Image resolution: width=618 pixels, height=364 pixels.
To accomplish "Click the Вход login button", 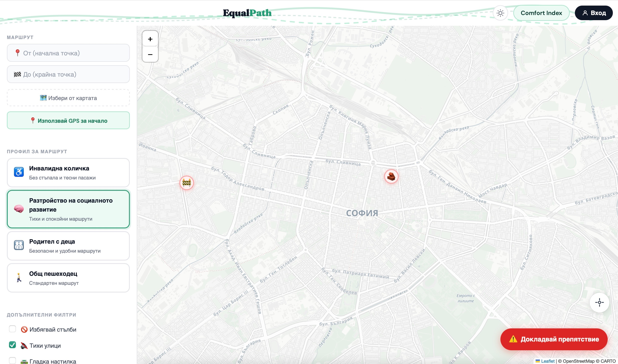I will (x=594, y=13).
